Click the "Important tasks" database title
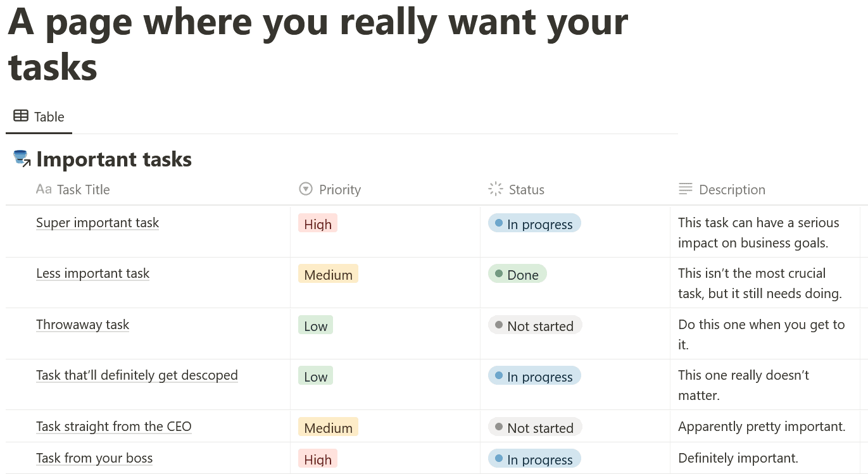Viewport: 868px width, 474px height. pos(114,159)
